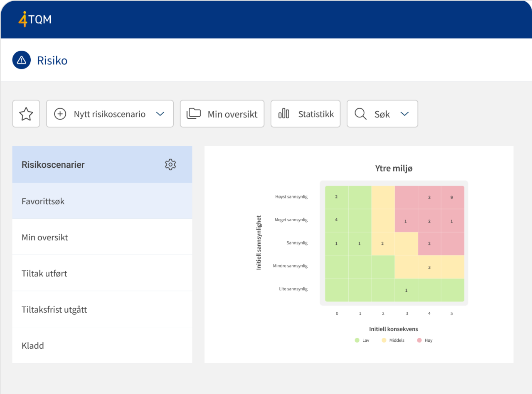Open the settings gear beside Risikoscenarier

pos(170,164)
